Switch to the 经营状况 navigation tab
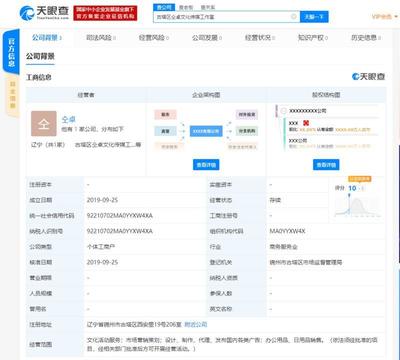The width and height of the screenshot is (400, 360). point(259,38)
